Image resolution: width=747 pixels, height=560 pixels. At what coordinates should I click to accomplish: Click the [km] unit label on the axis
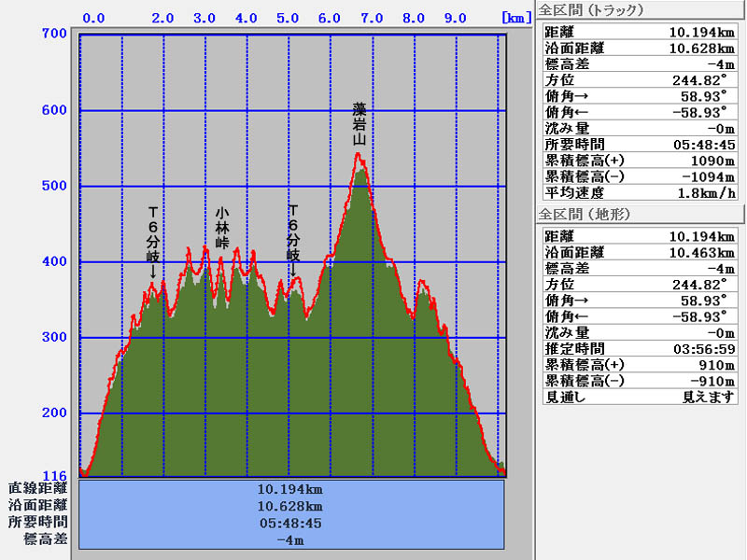point(516,17)
